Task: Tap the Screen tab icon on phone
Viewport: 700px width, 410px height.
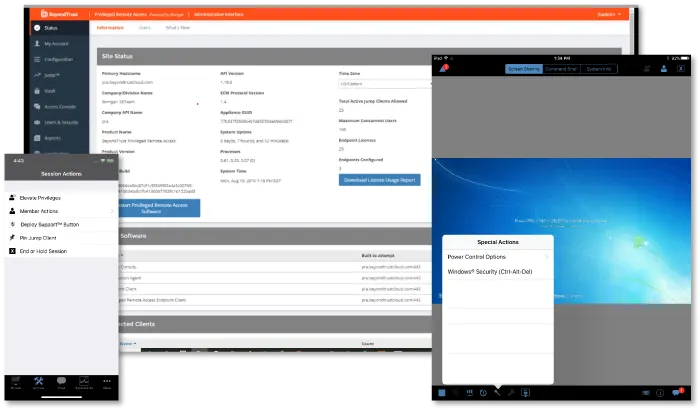Action: [x=16, y=383]
